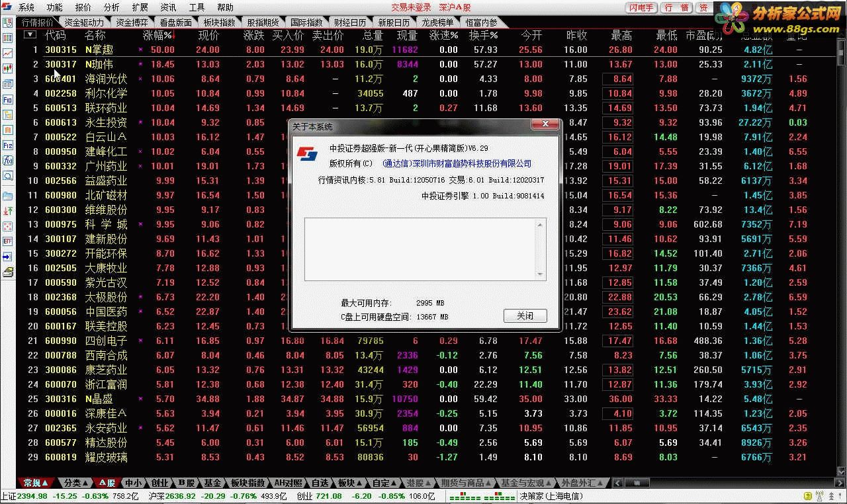
Task: Sort by the 现价 column header
Action: pos(208,35)
